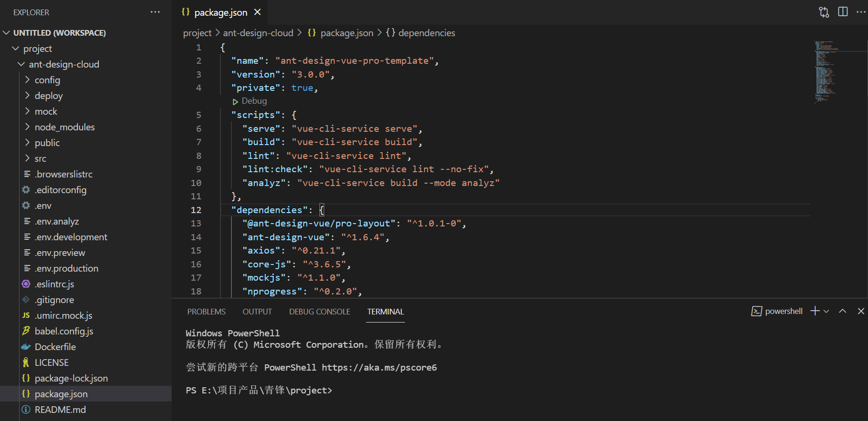The image size is (868, 421).
Task: Click the .gitignore git icon
Action: [26, 300]
